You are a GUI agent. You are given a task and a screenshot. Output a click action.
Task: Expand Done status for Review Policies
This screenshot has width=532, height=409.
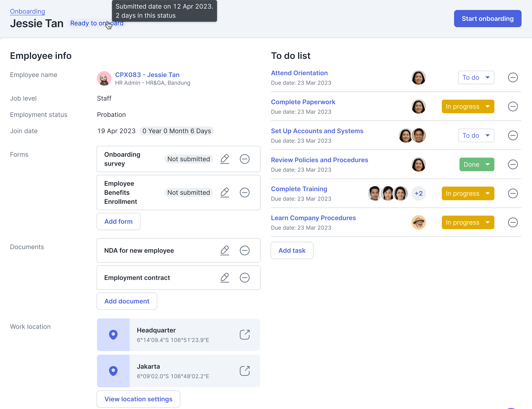point(476,165)
